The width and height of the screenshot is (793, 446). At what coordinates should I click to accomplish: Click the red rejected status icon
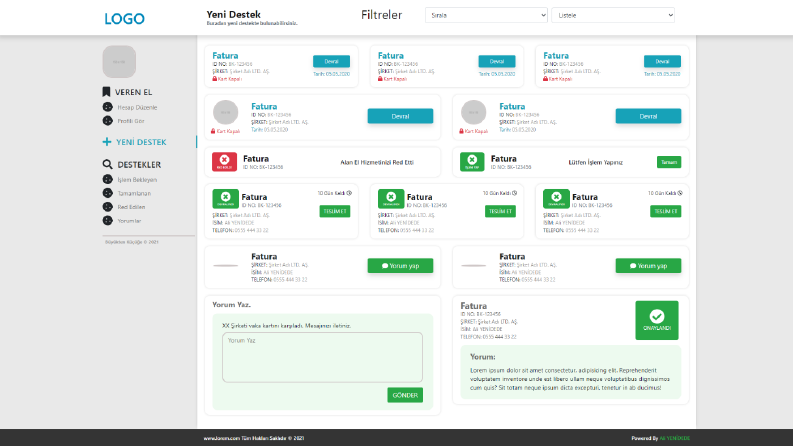pos(225,162)
